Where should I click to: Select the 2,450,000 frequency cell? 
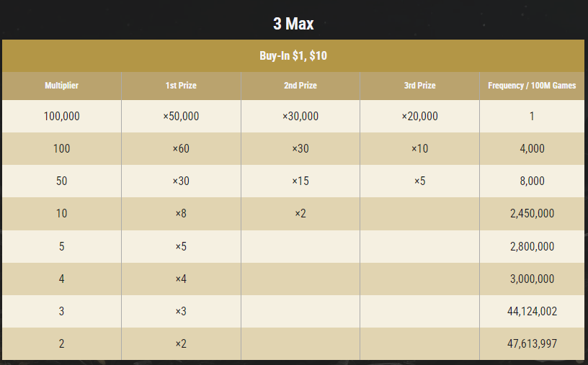[532, 214]
